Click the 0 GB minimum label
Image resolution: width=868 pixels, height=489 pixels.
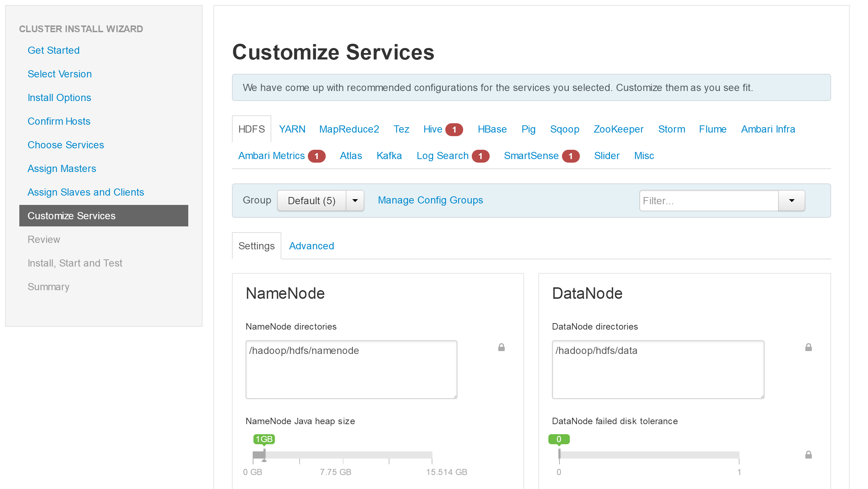coord(253,472)
